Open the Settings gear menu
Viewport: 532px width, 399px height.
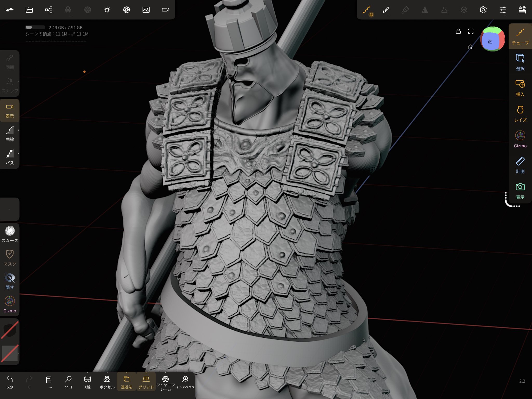click(483, 10)
